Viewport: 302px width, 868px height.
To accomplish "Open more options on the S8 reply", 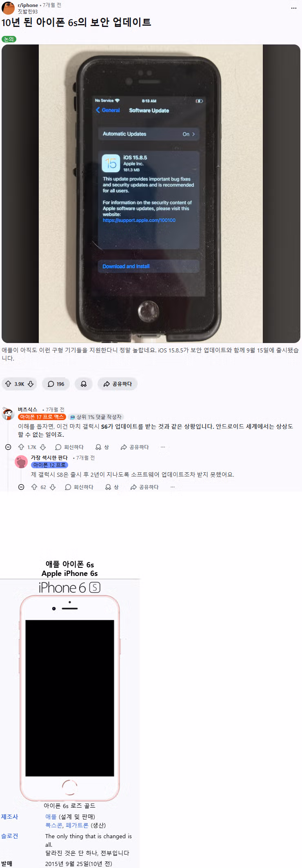I will click(173, 487).
